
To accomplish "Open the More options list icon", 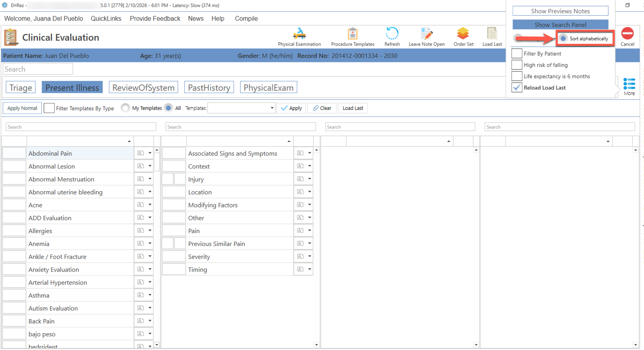I will [629, 86].
